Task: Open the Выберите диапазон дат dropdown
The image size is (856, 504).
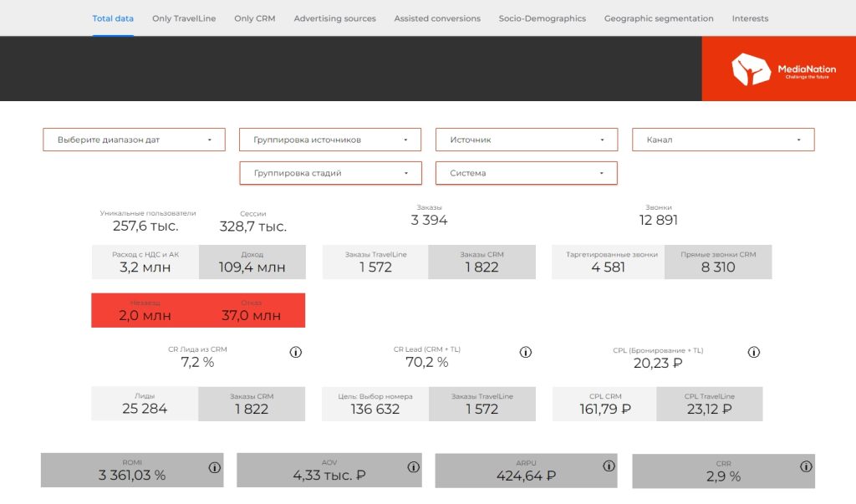Action: click(134, 140)
